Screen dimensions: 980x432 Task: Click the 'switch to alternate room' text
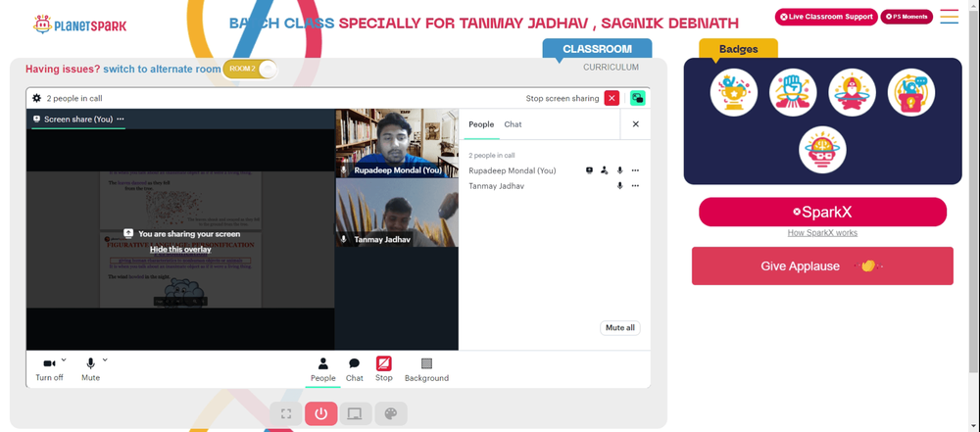click(x=162, y=69)
